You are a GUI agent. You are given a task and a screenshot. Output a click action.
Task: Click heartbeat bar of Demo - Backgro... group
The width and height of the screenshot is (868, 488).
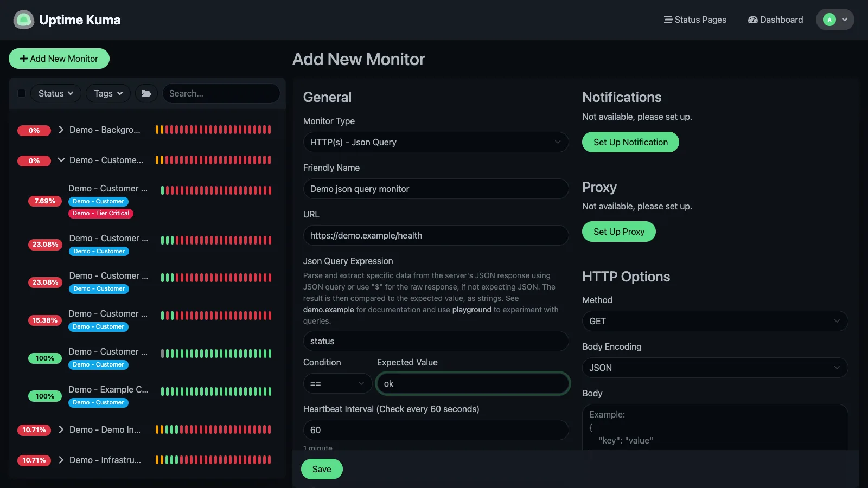pos(213,130)
